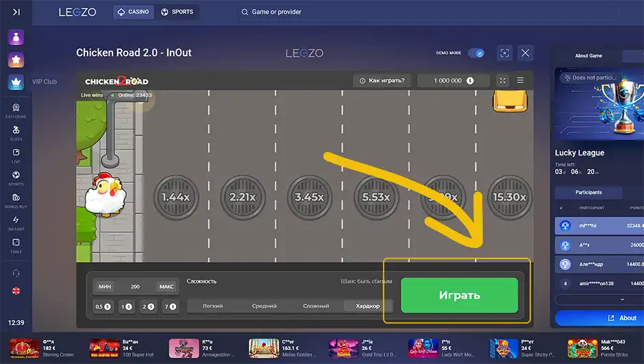
Task: Switch to the Sports tab in the header
Action: pyautogui.click(x=177, y=12)
